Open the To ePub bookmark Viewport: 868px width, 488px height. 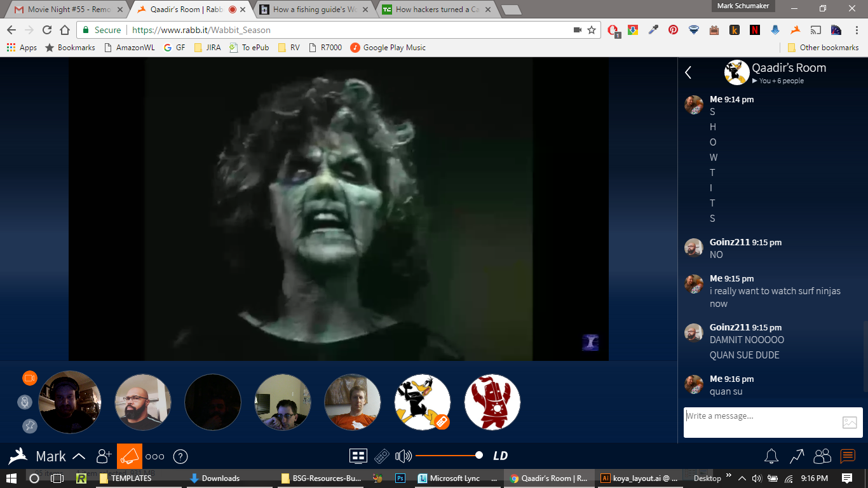pos(249,48)
